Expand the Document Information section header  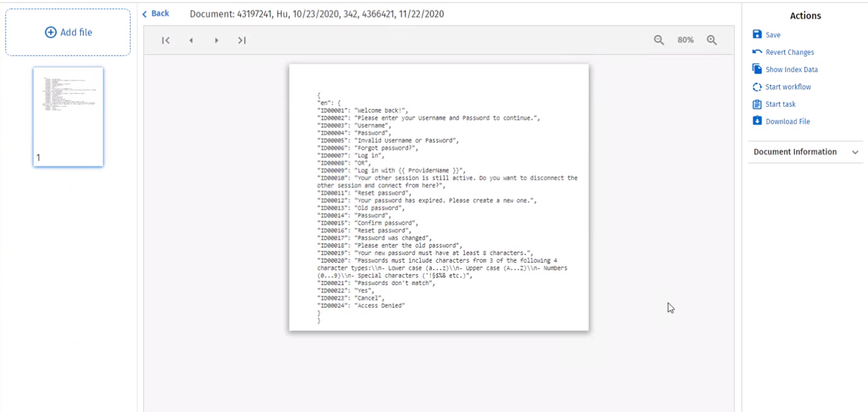(795, 152)
